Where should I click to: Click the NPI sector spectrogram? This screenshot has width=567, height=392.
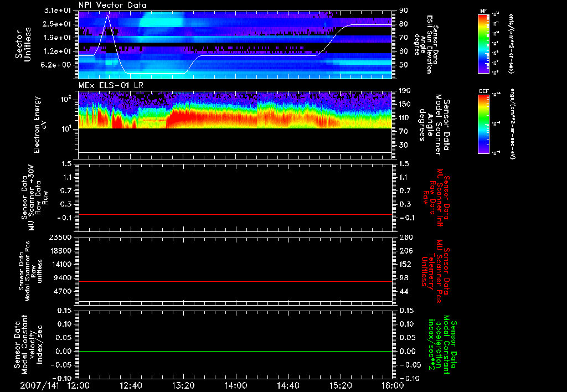(x=235, y=45)
